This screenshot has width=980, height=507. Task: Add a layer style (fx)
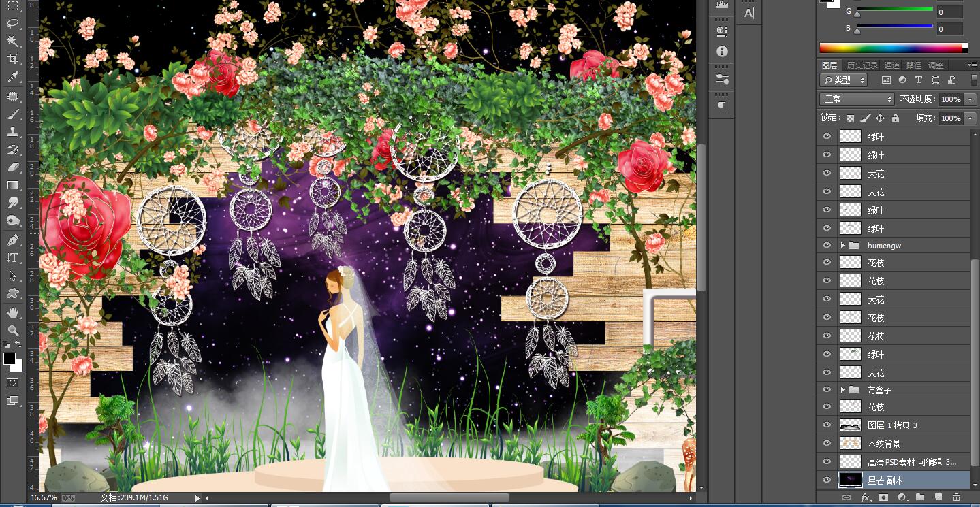866,498
